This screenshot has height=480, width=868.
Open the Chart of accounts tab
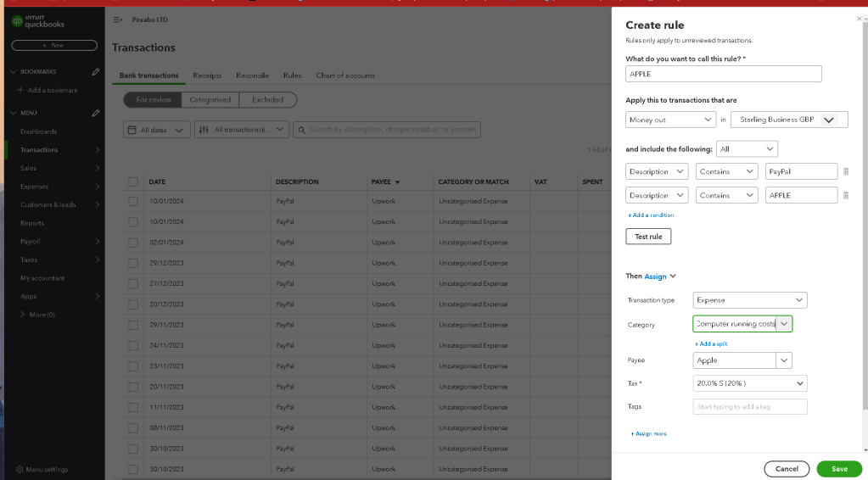[345, 75]
